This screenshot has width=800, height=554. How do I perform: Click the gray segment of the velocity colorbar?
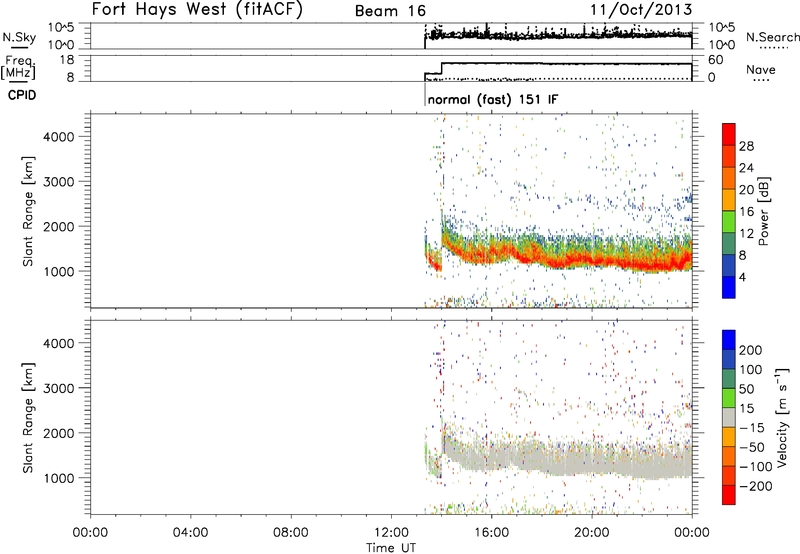(729, 418)
